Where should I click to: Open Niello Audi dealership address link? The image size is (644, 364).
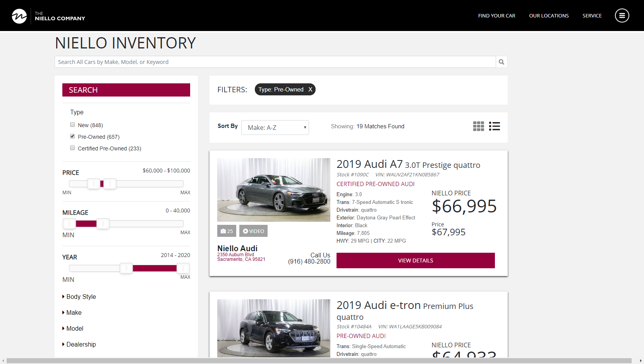241,257
